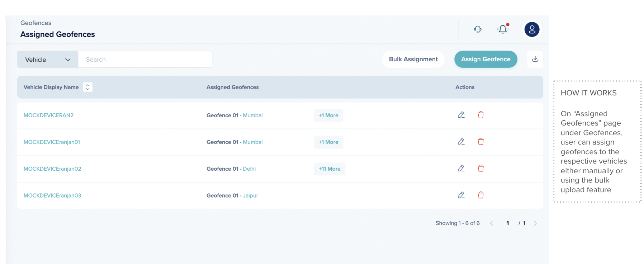Image resolution: width=644 pixels, height=264 pixels.
Task: Click the Bulk Assignment button
Action: click(x=413, y=59)
